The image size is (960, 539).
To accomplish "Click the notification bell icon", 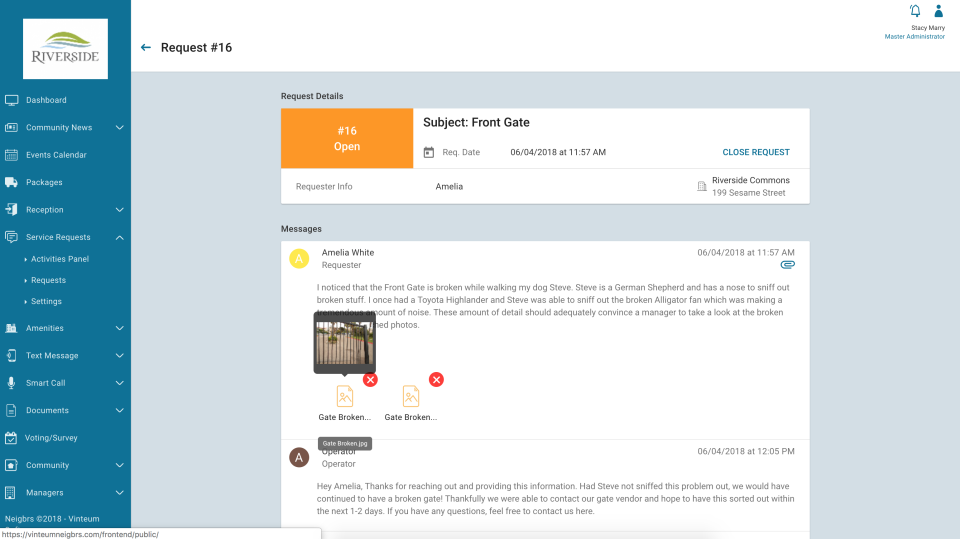I will click(915, 11).
